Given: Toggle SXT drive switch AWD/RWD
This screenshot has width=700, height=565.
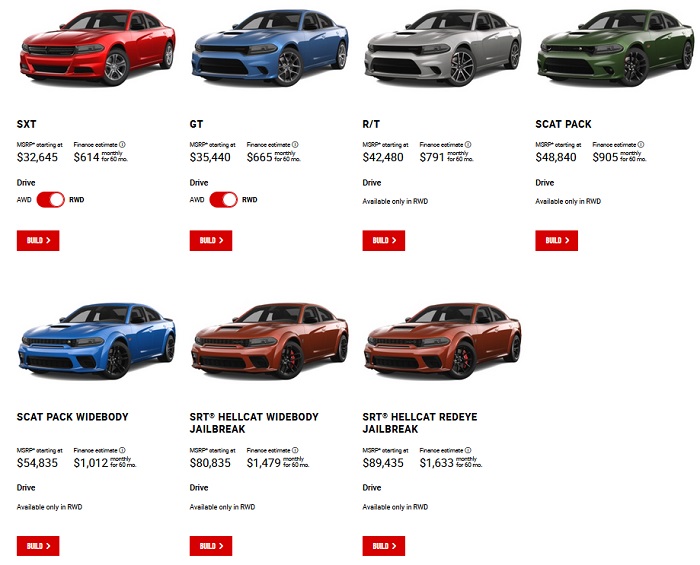Looking at the screenshot, I should pos(50,200).
